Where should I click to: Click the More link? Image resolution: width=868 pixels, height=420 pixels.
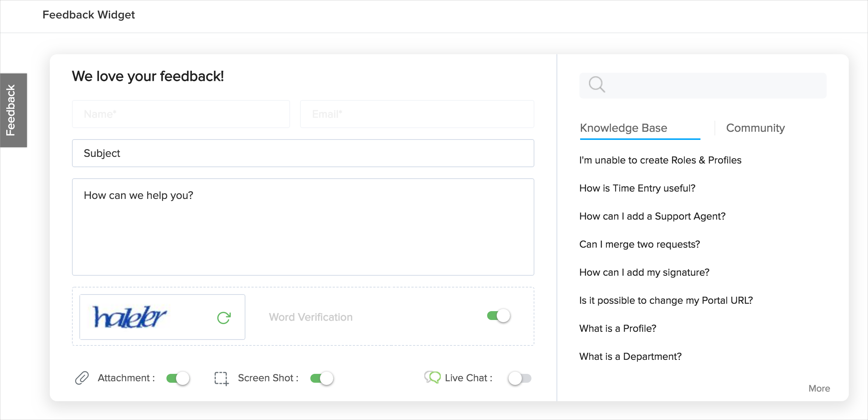(x=819, y=388)
